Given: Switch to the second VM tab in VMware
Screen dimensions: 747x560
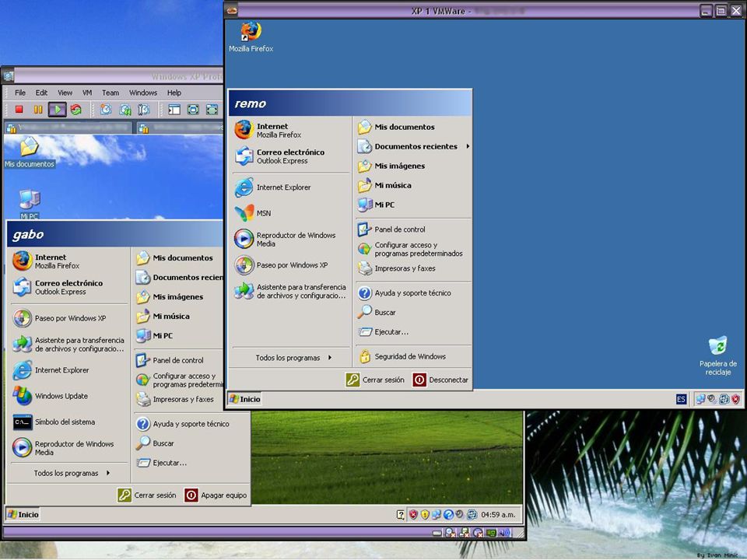Looking at the screenshot, I should [180, 128].
